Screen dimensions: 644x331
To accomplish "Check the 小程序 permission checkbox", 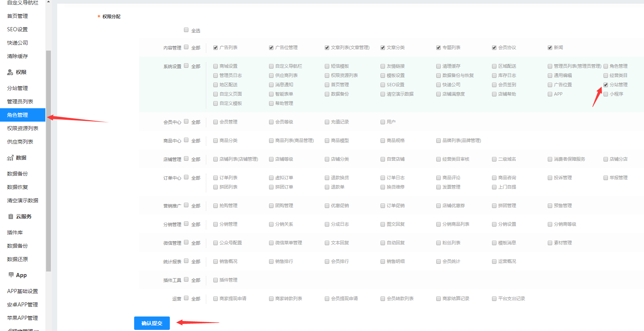I will pyautogui.click(x=606, y=94).
